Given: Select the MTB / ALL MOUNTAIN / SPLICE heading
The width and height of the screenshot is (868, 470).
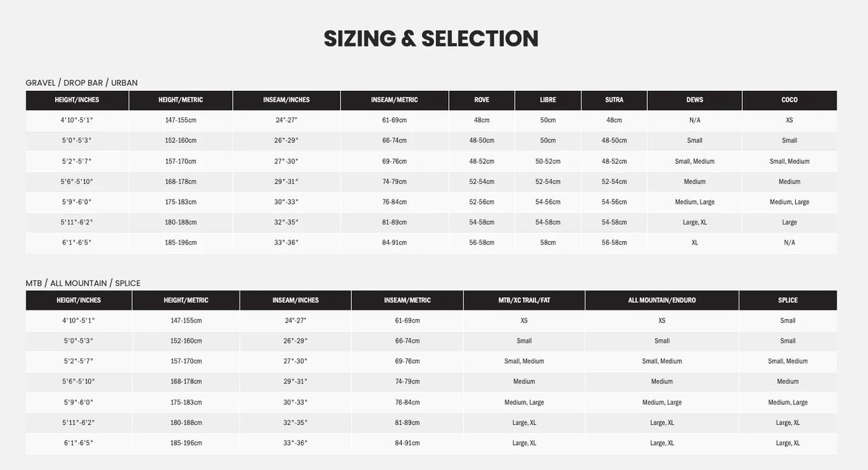Looking at the screenshot, I should tap(83, 283).
